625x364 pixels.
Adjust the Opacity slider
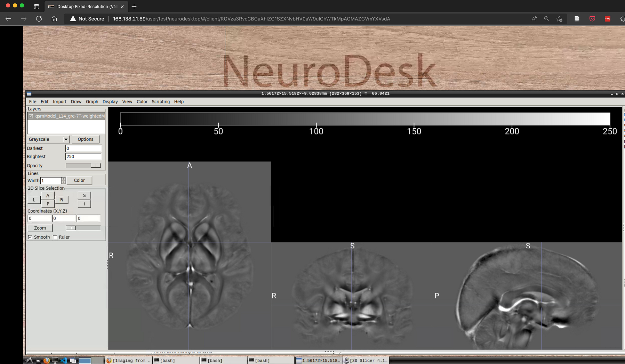point(95,165)
